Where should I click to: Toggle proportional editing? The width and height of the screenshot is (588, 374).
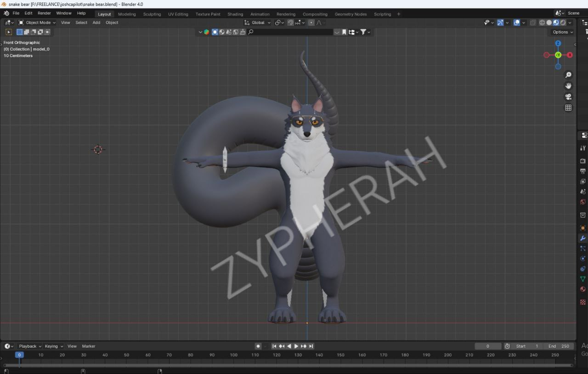[x=311, y=23]
